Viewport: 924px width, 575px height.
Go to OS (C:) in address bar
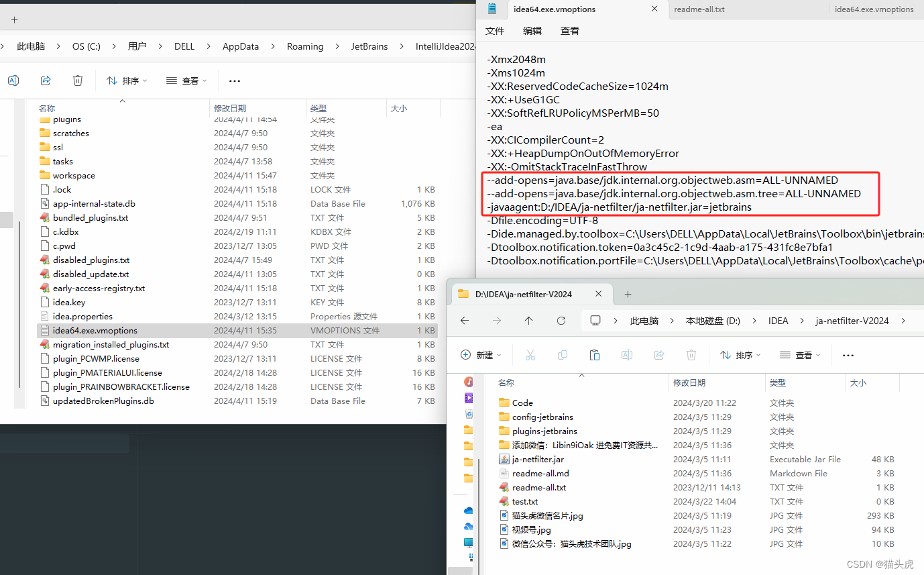pyautogui.click(x=86, y=46)
